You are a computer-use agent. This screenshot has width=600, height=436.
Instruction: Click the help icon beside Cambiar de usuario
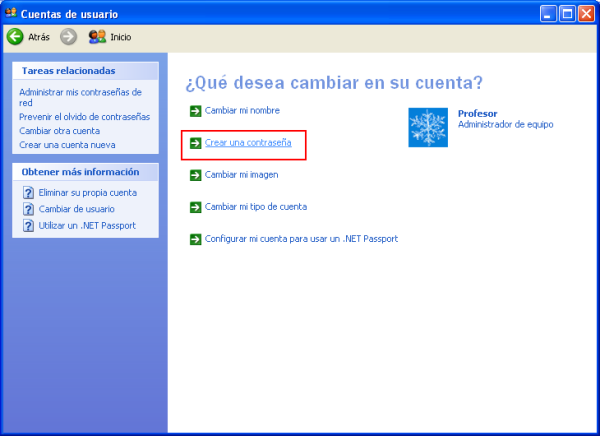click(x=29, y=210)
